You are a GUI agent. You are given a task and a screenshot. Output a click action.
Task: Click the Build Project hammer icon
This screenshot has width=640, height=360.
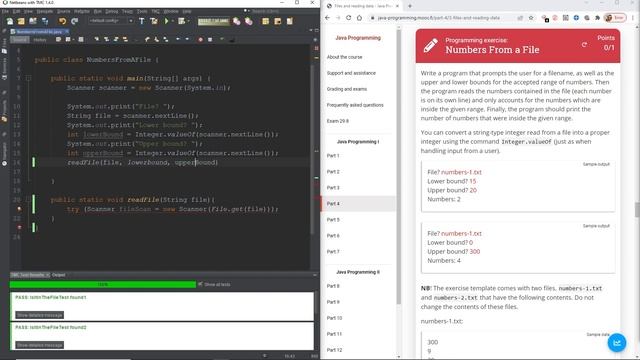tap(142, 21)
